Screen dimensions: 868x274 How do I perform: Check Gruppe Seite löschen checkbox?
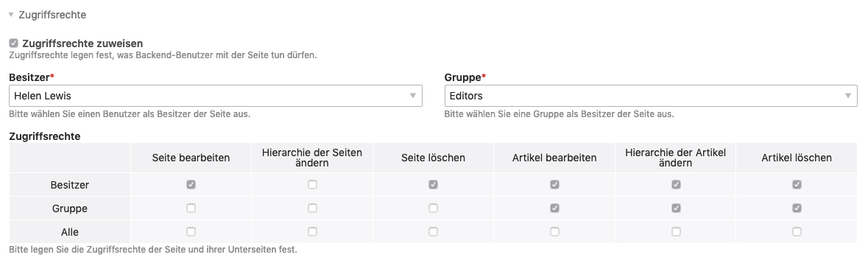pos(433,208)
